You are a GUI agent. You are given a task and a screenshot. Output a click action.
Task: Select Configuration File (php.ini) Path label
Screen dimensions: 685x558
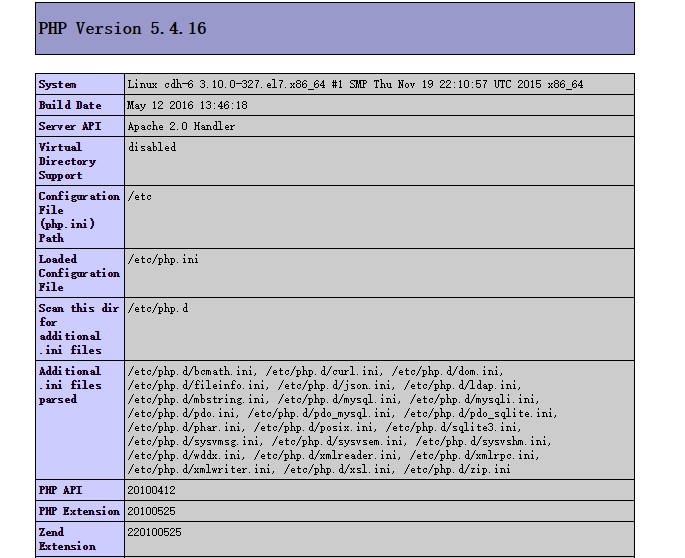click(79, 217)
